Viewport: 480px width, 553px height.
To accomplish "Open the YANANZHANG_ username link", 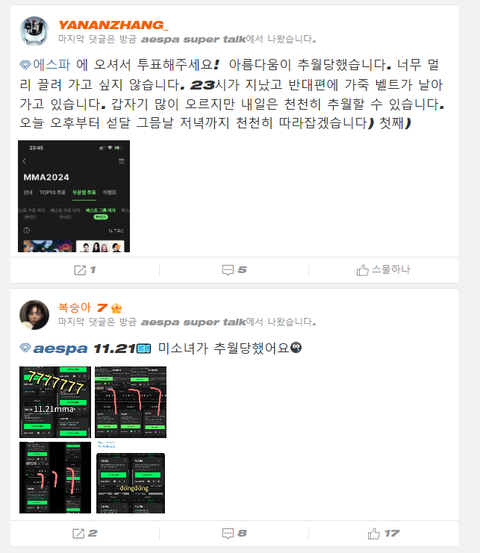I will pos(113,25).
